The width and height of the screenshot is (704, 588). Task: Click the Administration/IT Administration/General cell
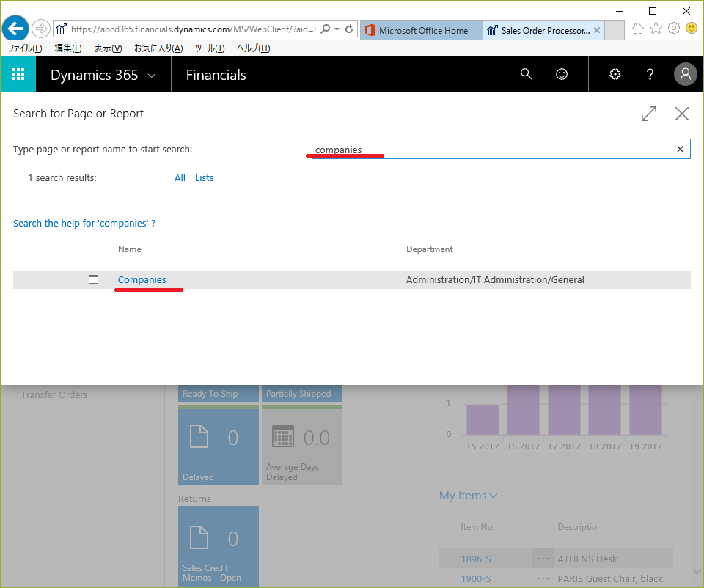point(495,279)
